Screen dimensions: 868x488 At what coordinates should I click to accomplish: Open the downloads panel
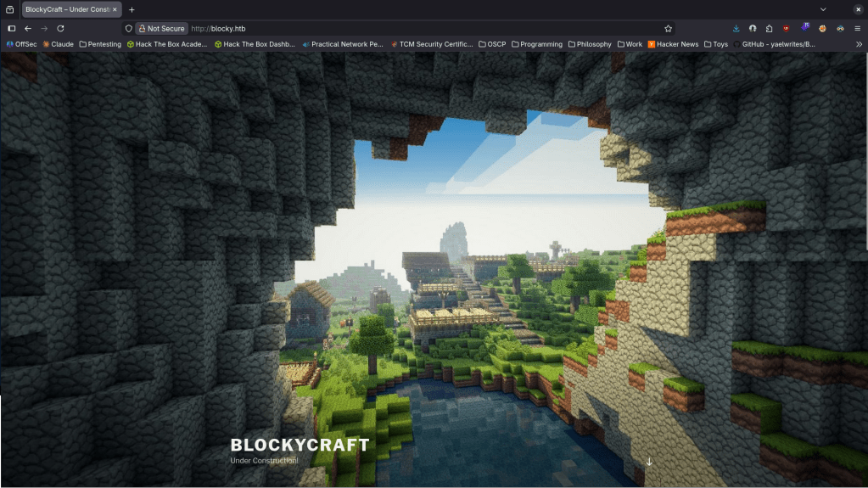point(736,28)
